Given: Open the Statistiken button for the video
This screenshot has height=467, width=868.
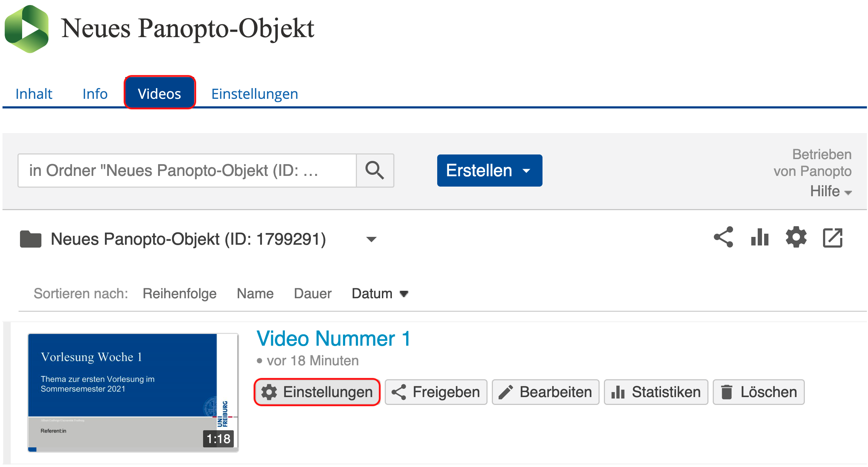Looking at the screenshot, I should click(656, 392).
